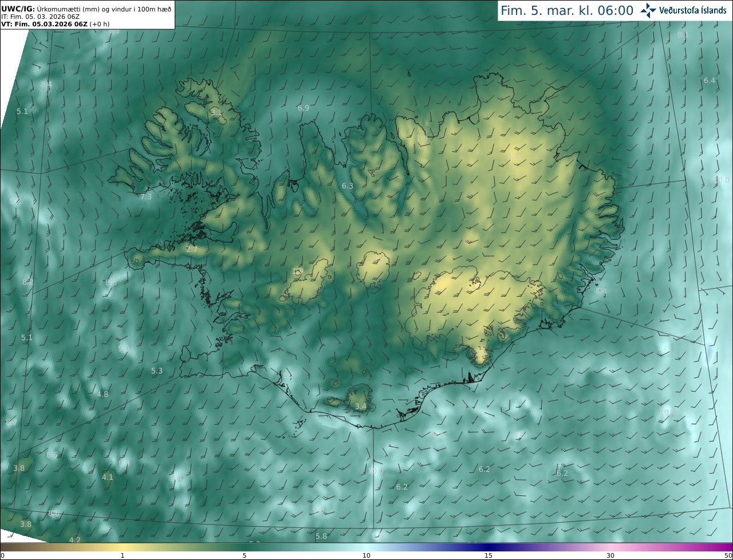Click the 4.1 value over the ocean
Viewport: 733px width, 560px height.
108,476
